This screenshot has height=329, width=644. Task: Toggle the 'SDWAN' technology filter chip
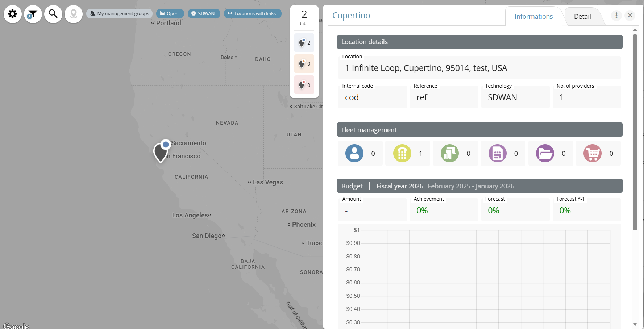[x=203, y=14]
